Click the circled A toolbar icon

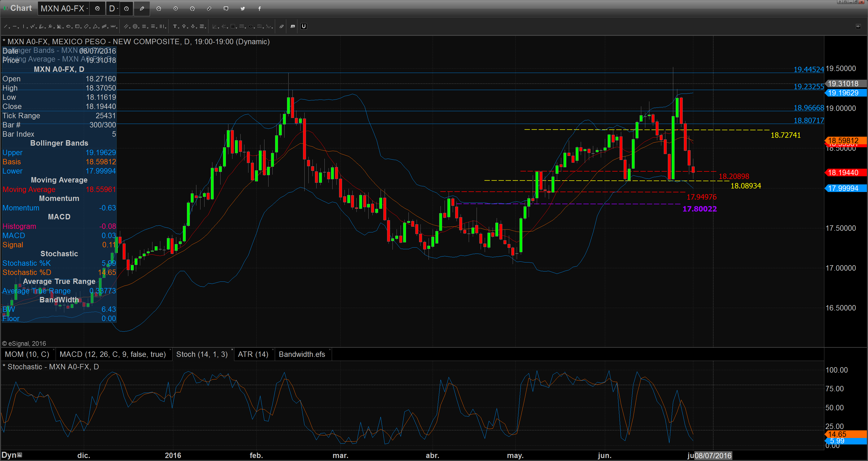click(x=192, y=9)
